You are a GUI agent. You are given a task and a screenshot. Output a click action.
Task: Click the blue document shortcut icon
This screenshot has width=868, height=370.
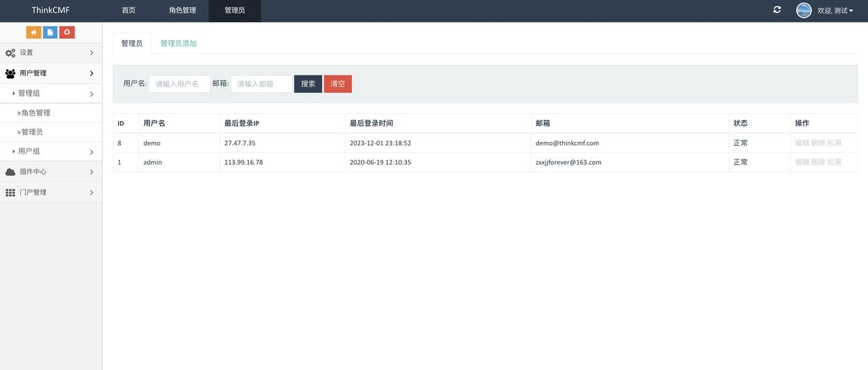click(50, 32)
